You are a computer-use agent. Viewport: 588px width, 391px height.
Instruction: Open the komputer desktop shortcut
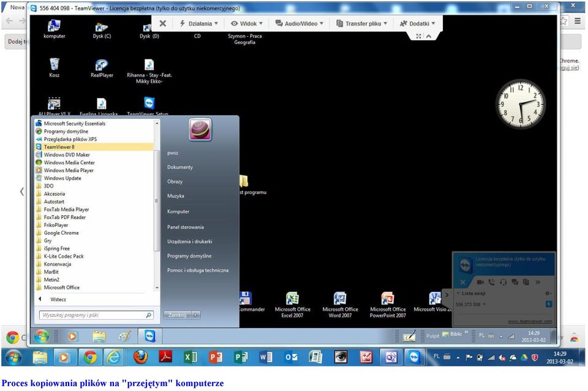click(54, 29)
